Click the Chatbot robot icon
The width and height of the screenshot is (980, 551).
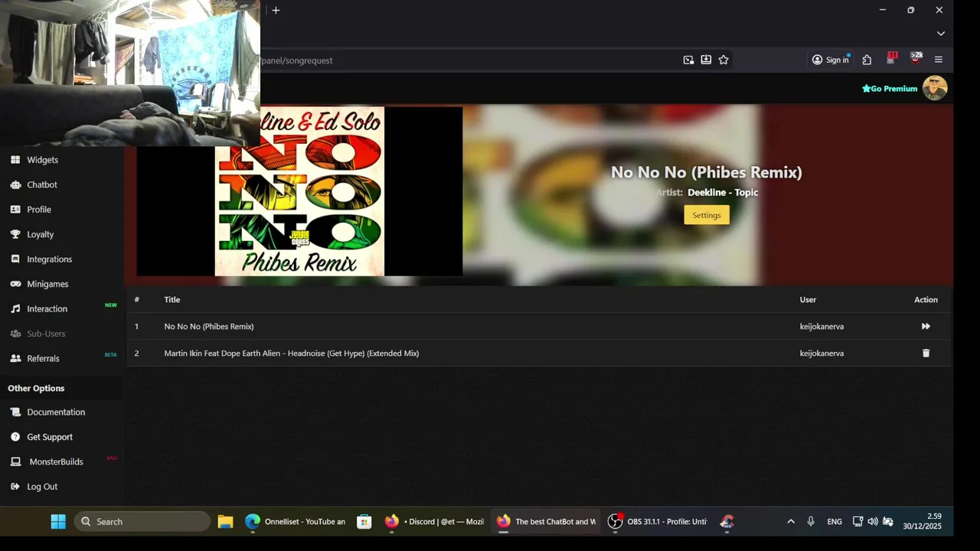(x=15, y=184)
